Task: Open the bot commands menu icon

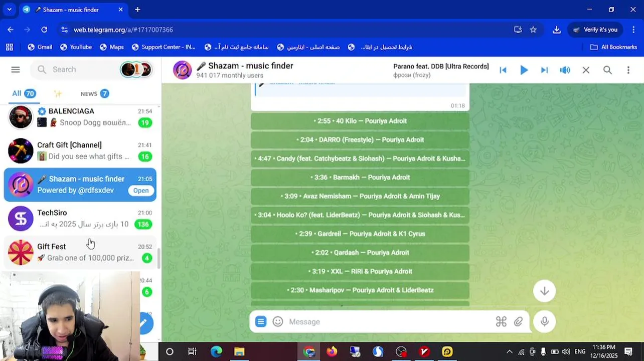Action: click(261, 322)
